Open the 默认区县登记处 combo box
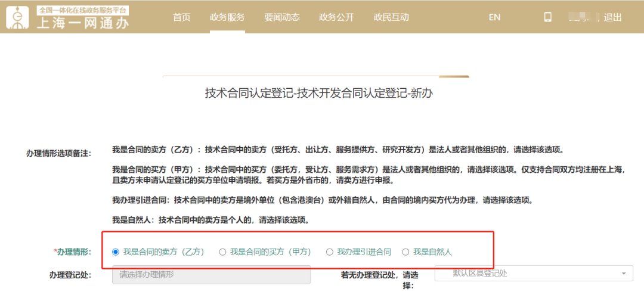Viewport: 644px width, 298px height. 534,274
